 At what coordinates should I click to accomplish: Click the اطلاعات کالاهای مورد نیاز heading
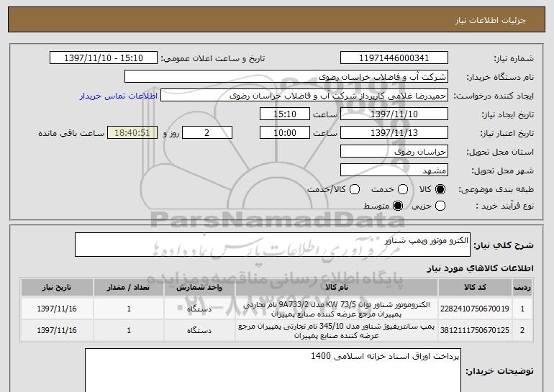tap(480, 268)
